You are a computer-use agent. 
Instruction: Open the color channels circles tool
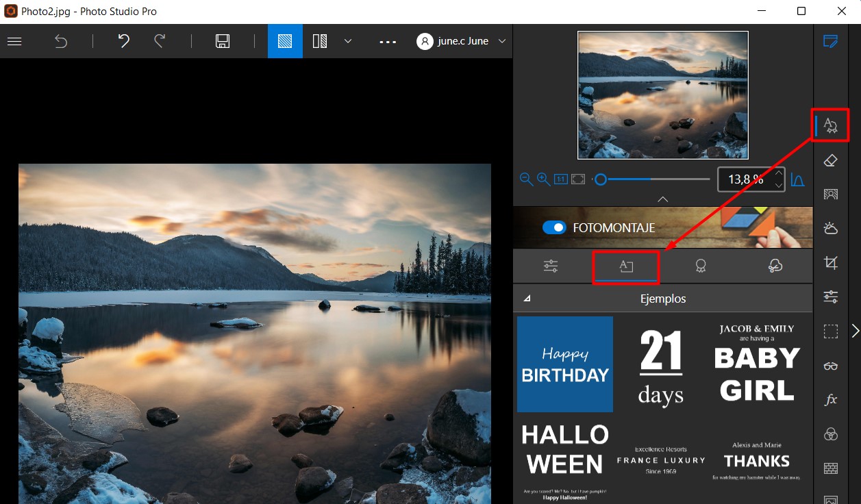point(830,434)
